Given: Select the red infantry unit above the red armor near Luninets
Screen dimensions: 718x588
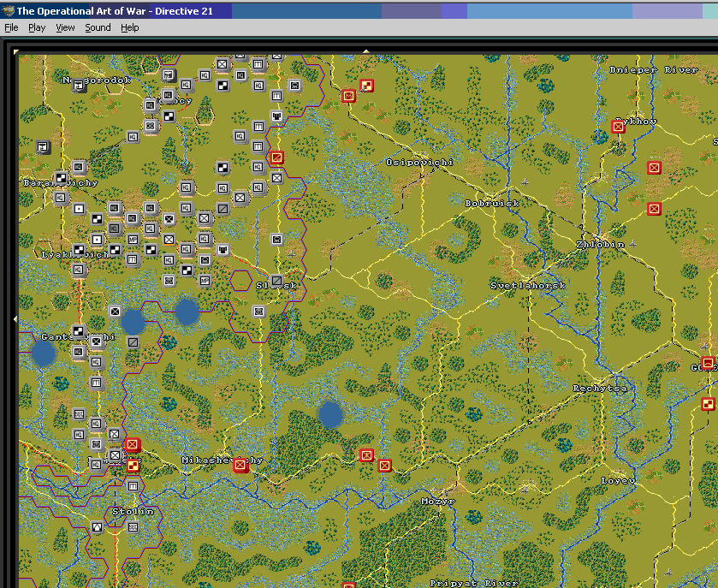Looking at the screenshot, I should (x=133, y=444).
